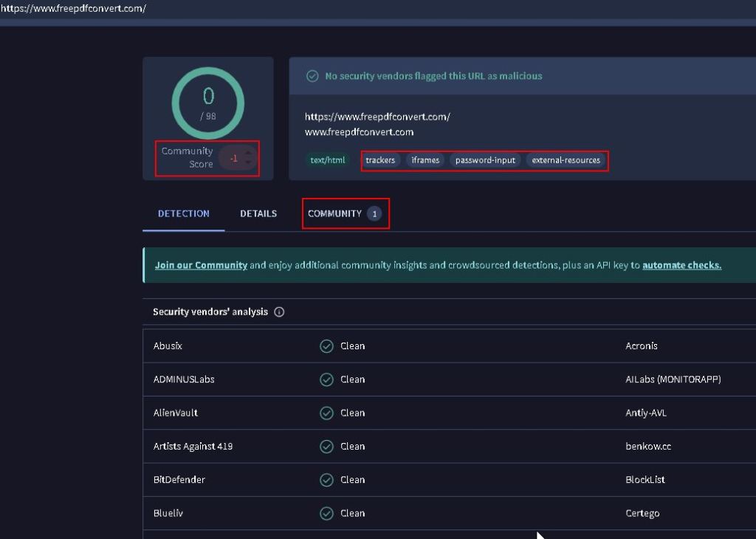Follow the automate checks link
The width and height of the screenshot is (756, 539).
[x=681, y=265]
